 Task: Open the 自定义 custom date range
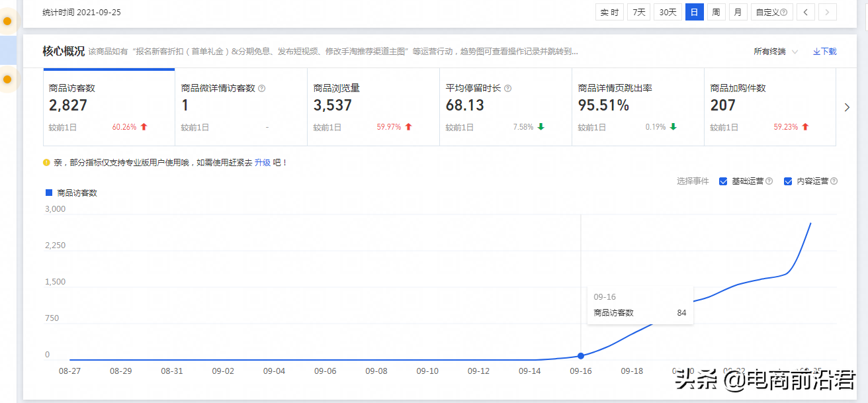click(771, 12)
